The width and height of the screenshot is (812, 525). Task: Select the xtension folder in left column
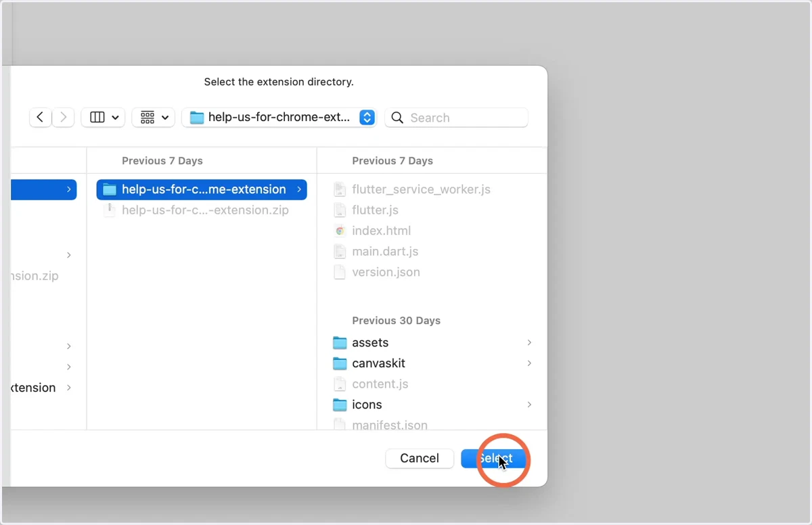click(33, 388)
